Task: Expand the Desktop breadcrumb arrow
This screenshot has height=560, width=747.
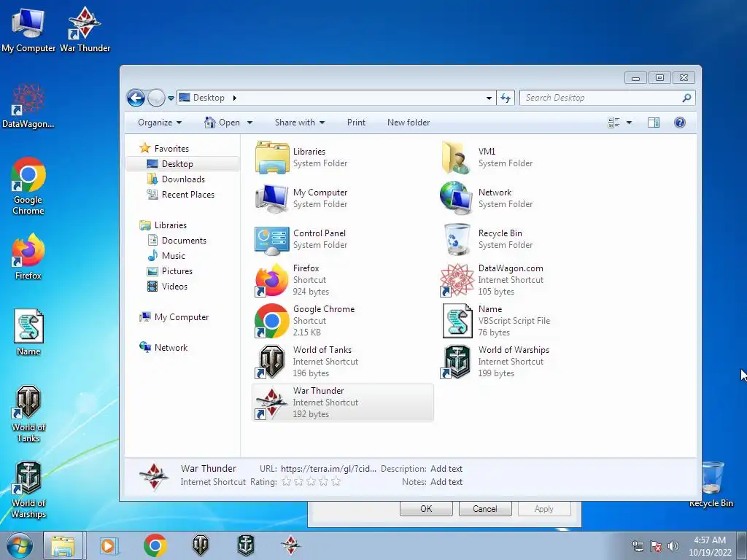Action: [x=234, y=98]
